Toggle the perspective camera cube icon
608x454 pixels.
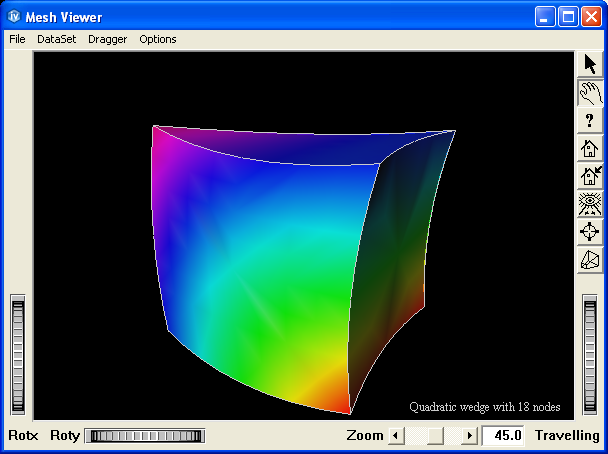coord(590,260)
